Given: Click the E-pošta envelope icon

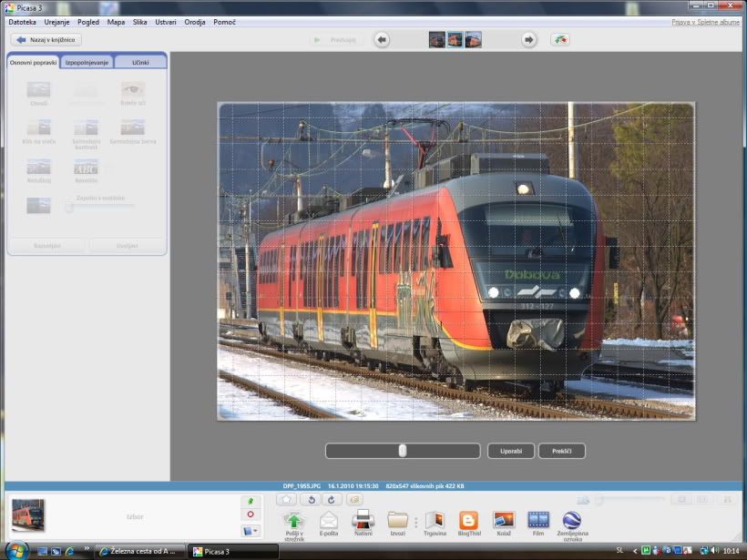Looking at the screenshot, I should [x=329, y=520].
